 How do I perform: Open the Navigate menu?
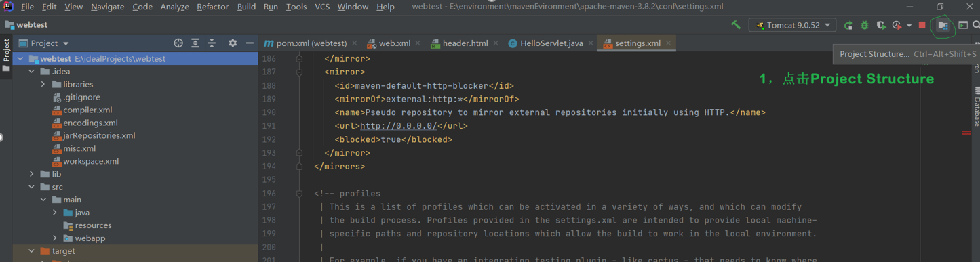pos(107,7)
